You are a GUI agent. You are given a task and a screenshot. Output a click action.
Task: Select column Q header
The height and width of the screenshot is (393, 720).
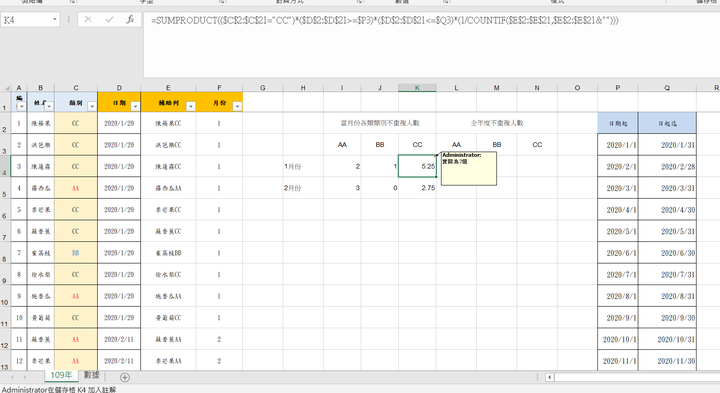click(667, 88)
